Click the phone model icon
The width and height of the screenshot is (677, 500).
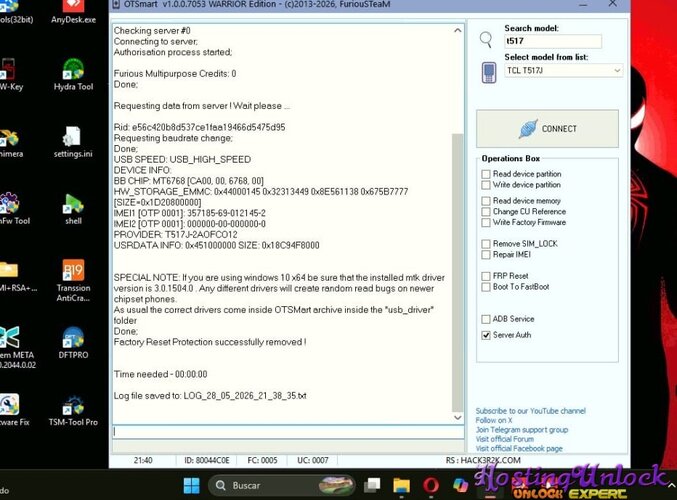[489, 72]
